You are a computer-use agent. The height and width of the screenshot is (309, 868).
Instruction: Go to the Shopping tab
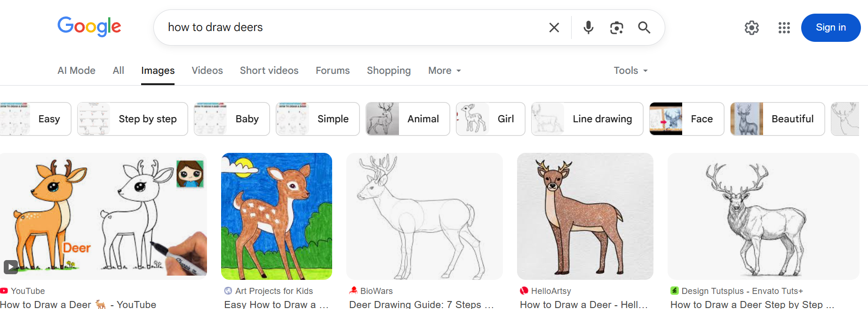(389, 71)
